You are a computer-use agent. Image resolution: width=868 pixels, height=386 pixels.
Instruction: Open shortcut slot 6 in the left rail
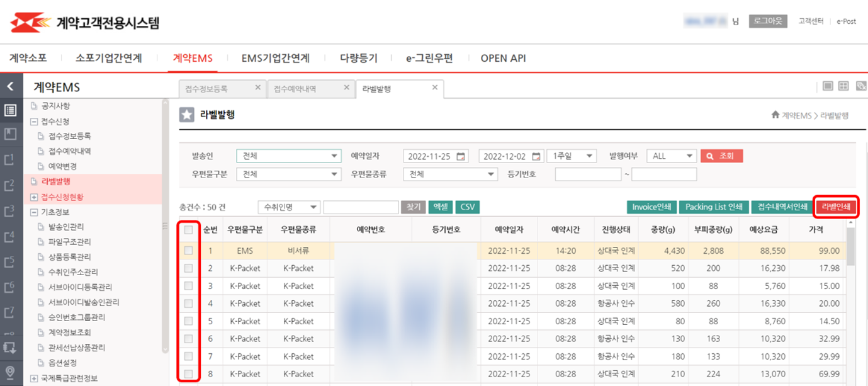click(x=10, y=287)
